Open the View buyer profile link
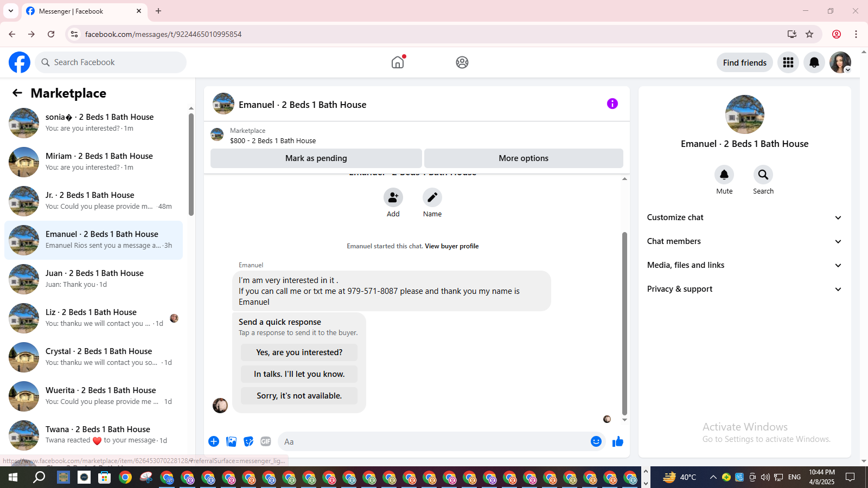868x488 pixels. point(452,246)
